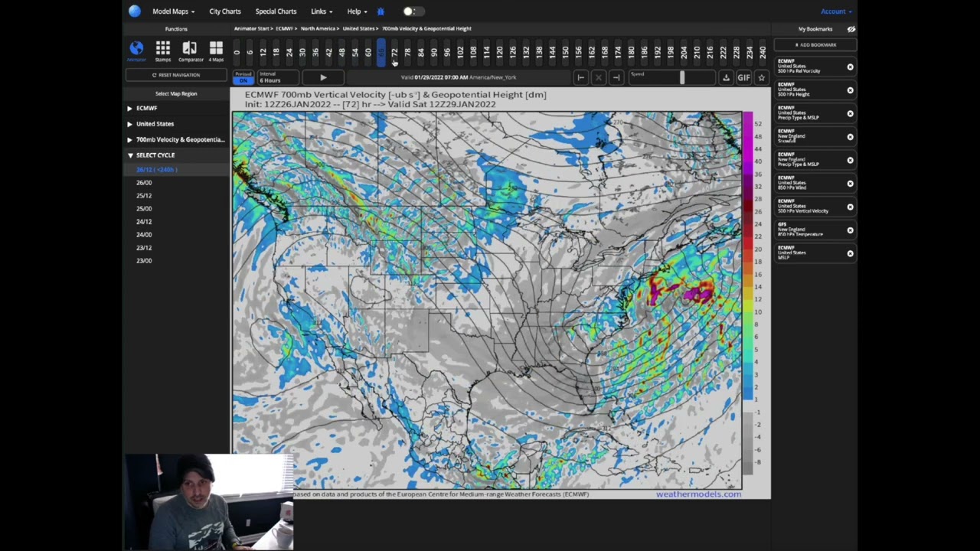
Task: Select model cycle 25/00
Action: click(x=144, y=209)
